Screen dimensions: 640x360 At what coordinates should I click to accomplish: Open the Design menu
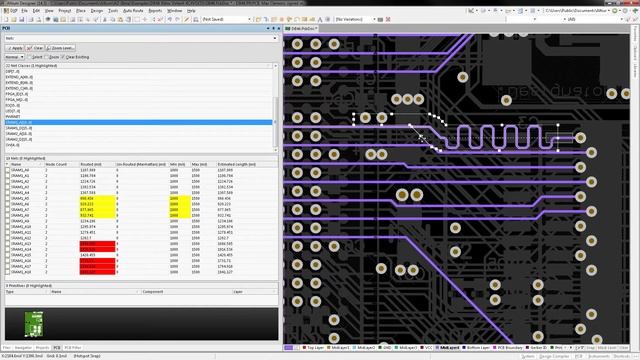point(97,11)
